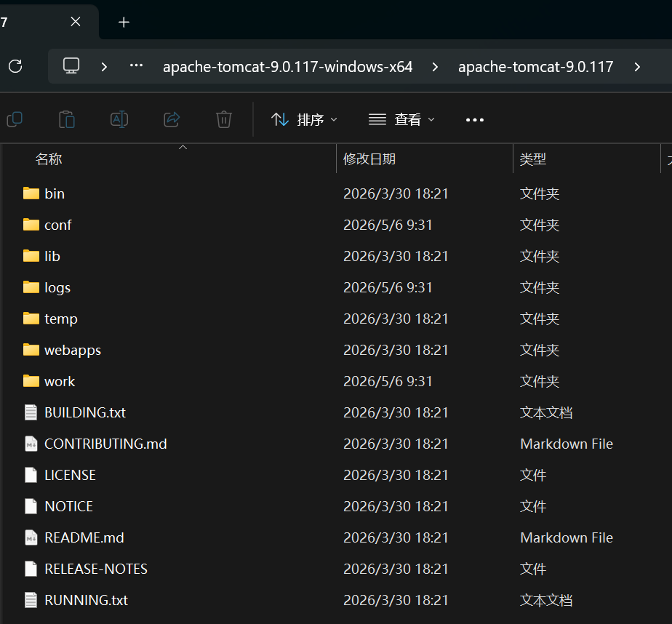Expand chevron after apache-tomcat-9.0.117 breadcrumb
The height and width of the screenshot is (624, 672).
point(637,67)
